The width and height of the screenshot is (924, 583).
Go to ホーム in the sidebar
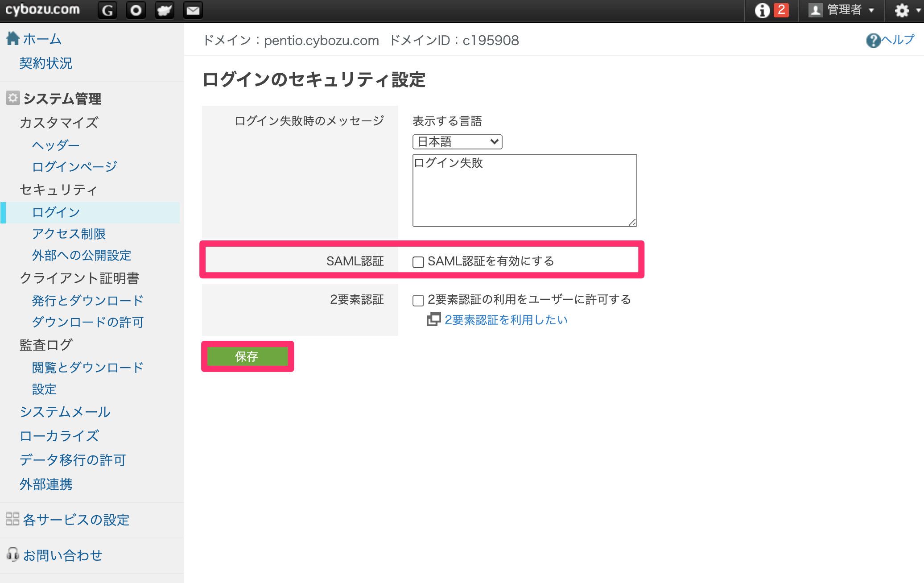tap(42, 39)
